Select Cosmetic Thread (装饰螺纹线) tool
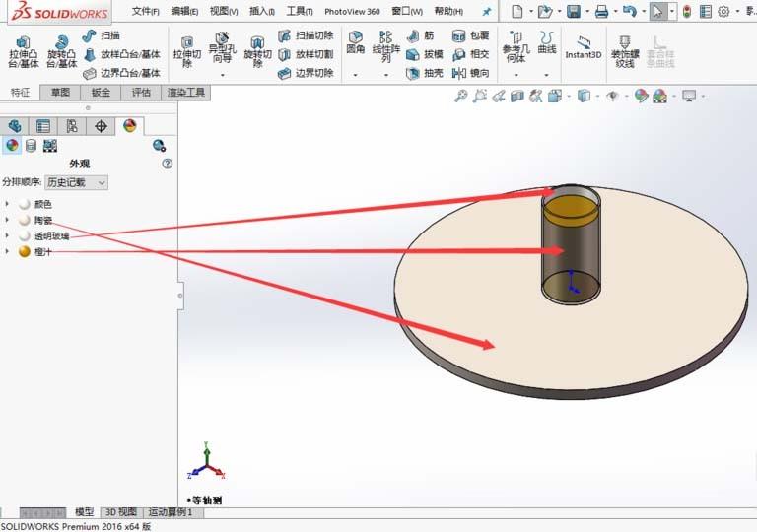This screenshot has height=532, width=757. point(625,51)
